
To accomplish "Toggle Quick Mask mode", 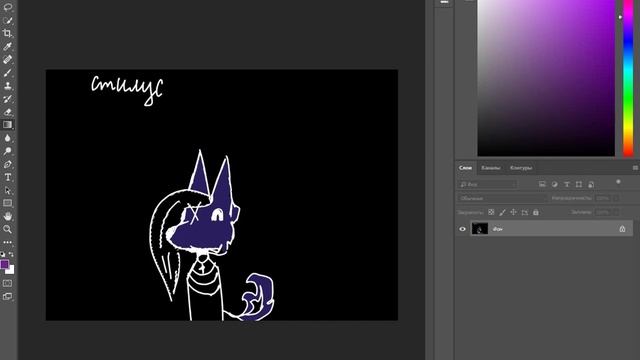I will click(7, 283).
